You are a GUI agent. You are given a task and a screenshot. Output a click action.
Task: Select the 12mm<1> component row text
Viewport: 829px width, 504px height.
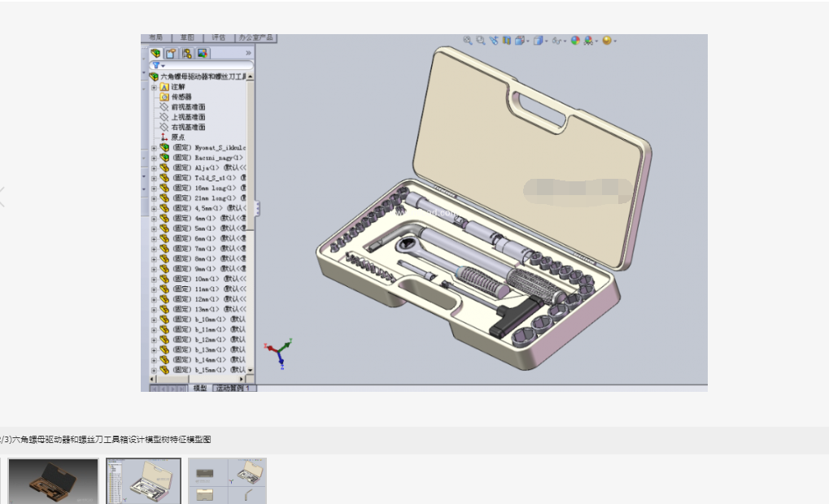(x=209, y=299)
